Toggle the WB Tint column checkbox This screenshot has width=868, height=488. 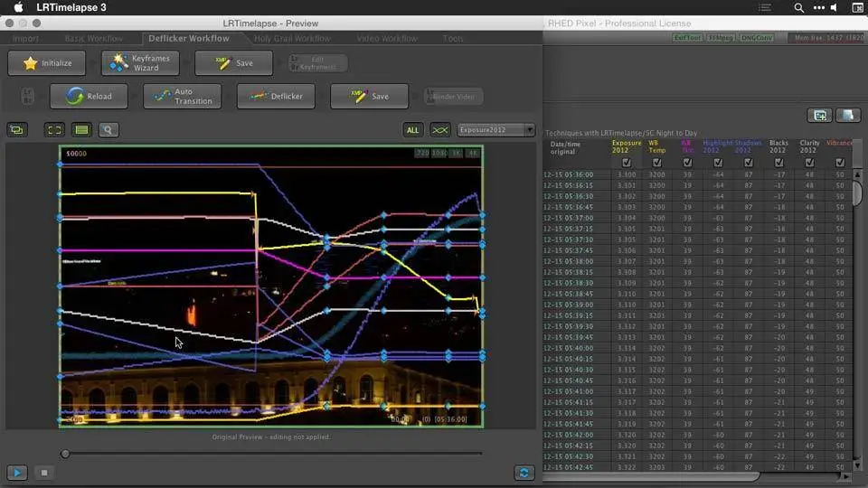click(x=687, y=163)
